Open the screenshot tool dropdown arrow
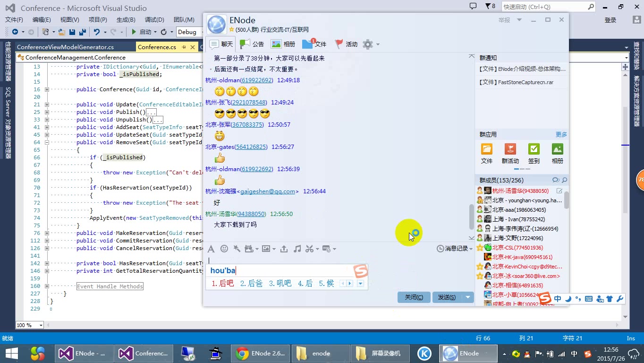 coord(317,249)
